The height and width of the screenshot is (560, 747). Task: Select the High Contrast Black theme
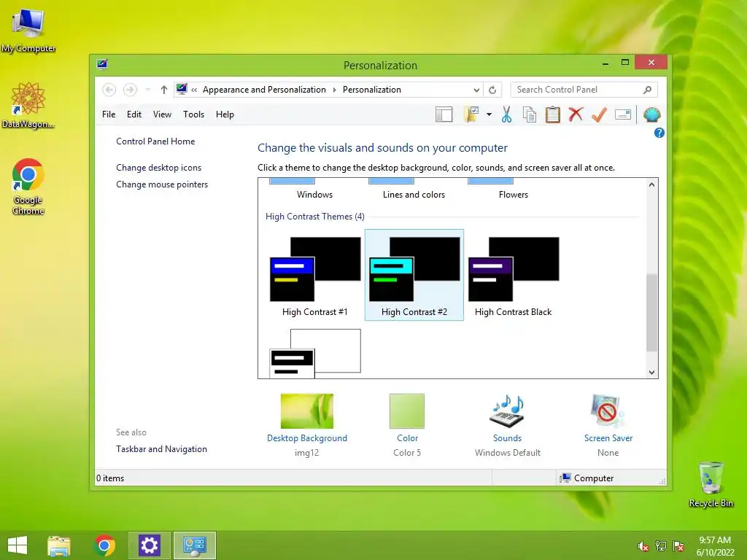(x=513, y=276)
